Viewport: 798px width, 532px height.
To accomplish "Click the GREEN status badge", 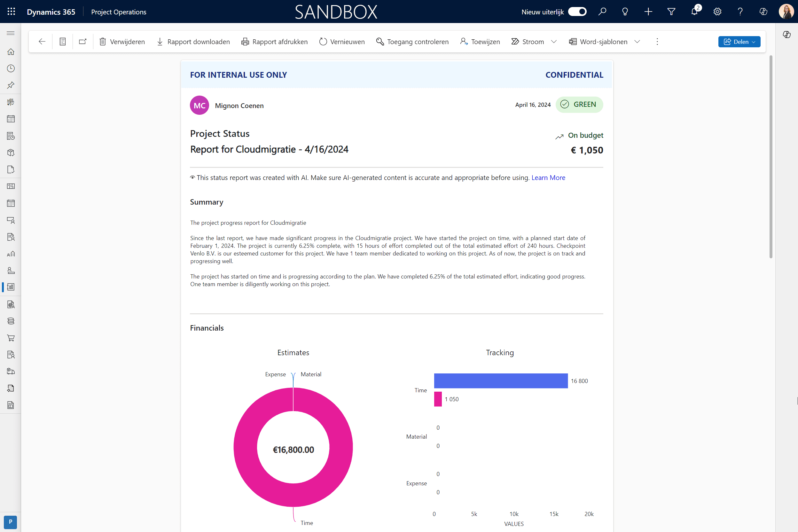I will (x=579, y=105).
